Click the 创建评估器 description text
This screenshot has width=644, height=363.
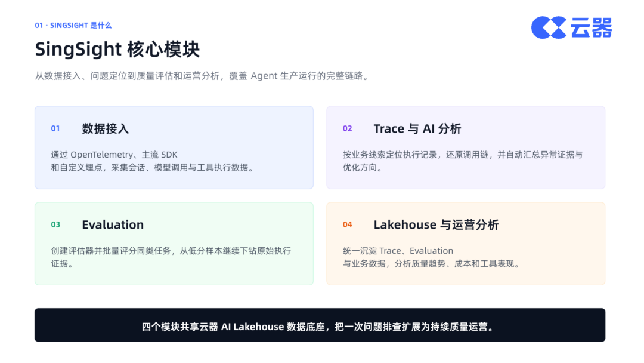click(x=171, y=257)
